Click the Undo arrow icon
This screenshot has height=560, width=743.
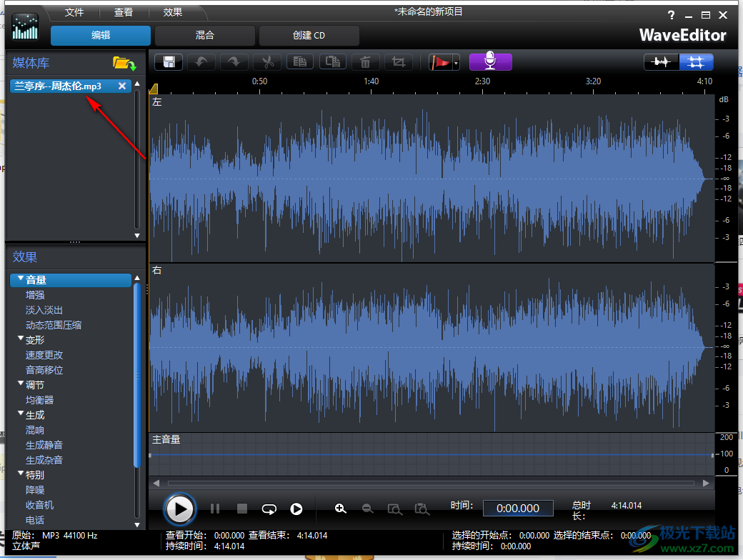pyautogui.click(x=201, y=62)
